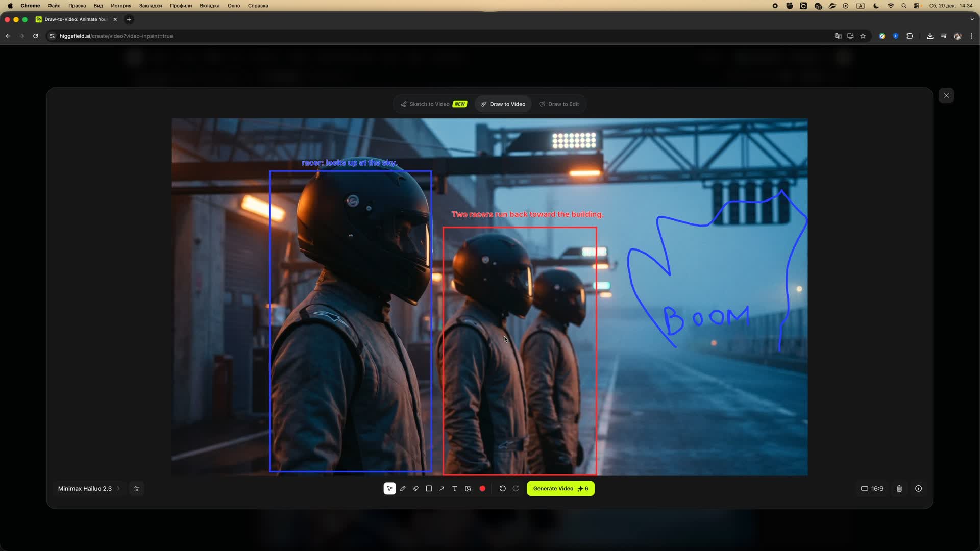The height and width of the screenshot is (551, 980).
Task: Click the Generate Video button
Action: (x=560, y=489)
